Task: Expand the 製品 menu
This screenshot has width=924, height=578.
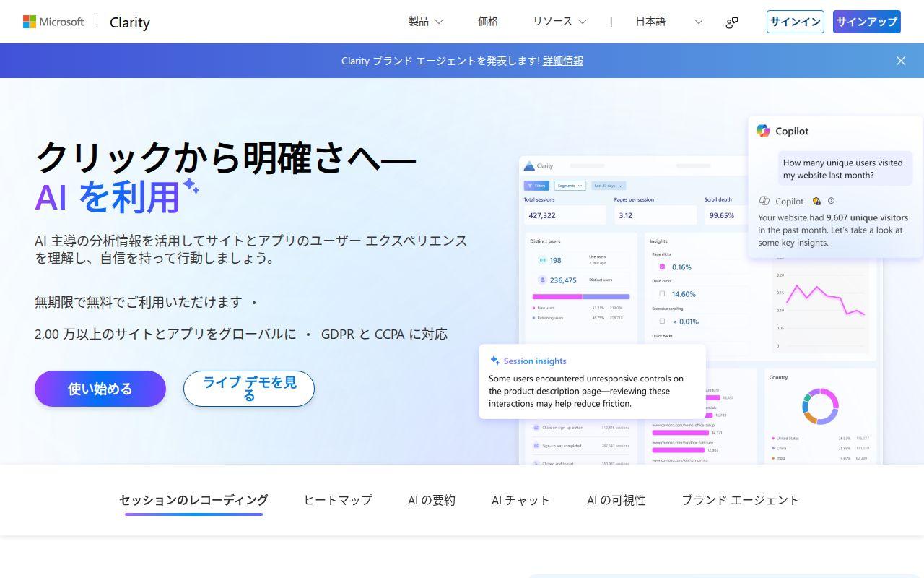Action: coord(426,22)
